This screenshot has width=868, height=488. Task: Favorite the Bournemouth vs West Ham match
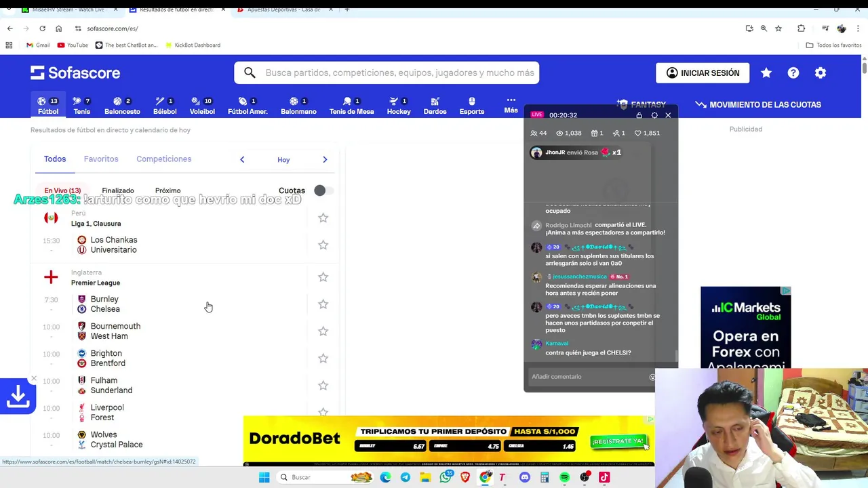(323, 331)
